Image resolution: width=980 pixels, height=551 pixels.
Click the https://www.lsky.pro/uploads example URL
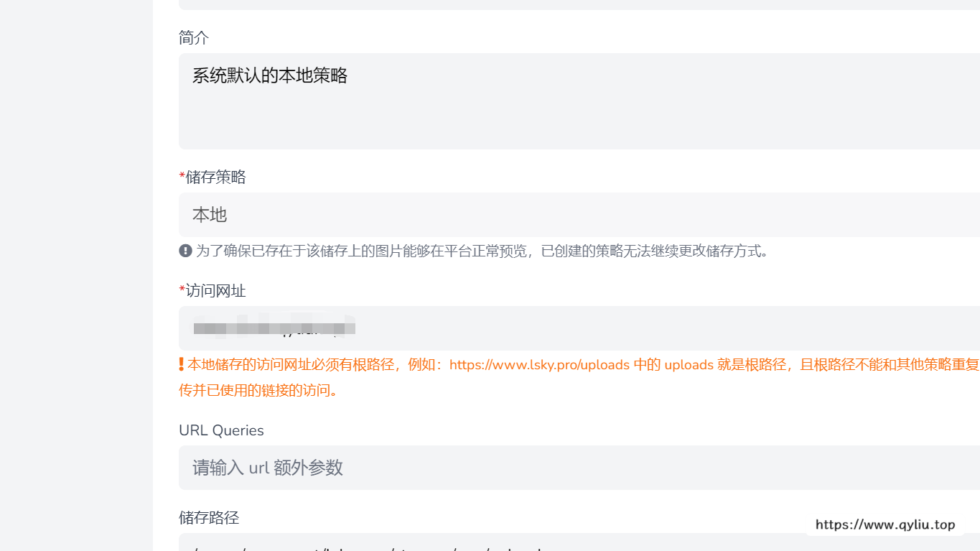tap(539, 364)
